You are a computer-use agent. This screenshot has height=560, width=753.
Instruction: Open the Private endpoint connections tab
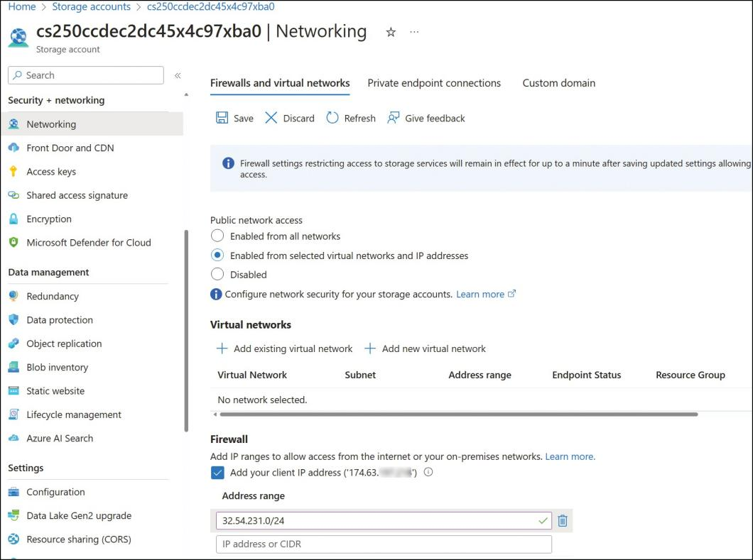[434, 83]
